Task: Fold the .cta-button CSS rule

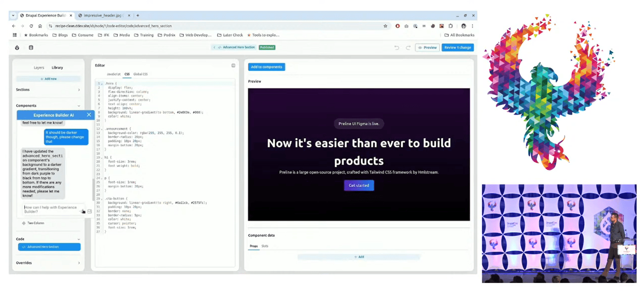Action: pyautogui.click(x=102, y=198)
